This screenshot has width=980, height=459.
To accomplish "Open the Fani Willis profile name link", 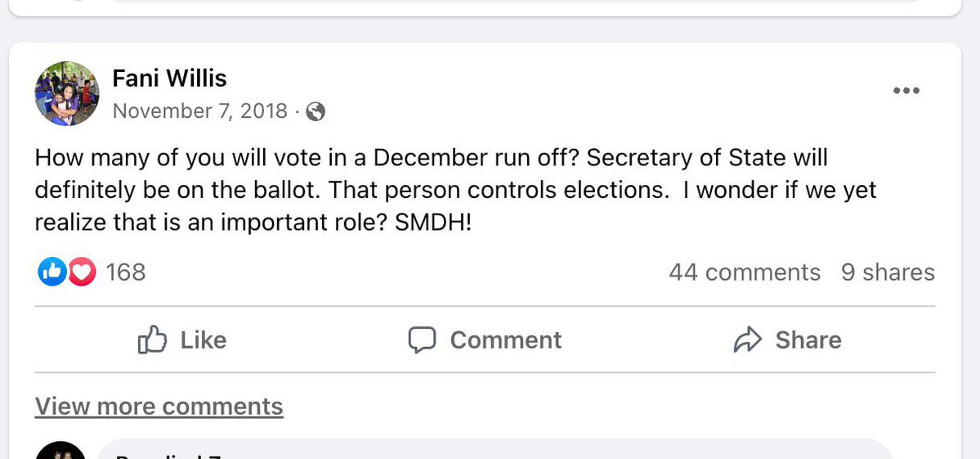I will coord(169,79).
